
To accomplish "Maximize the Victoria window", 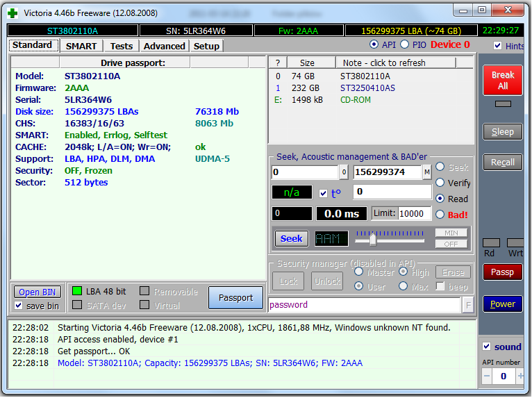I will point(482,10).
